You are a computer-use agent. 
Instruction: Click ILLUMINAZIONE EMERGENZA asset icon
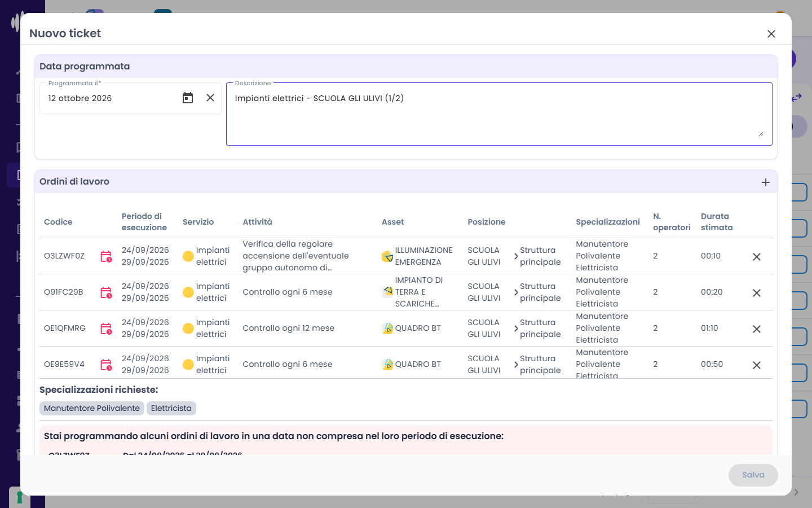click(x=387, y=256)
